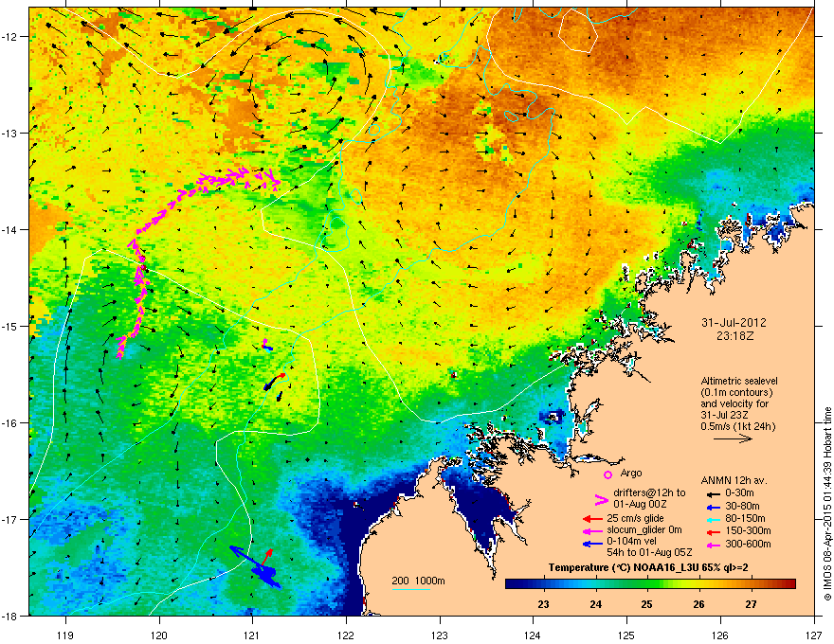Viewport: 834px width, 644px height.
Task: Click the temperature color bar
Action: click(650, 583)
